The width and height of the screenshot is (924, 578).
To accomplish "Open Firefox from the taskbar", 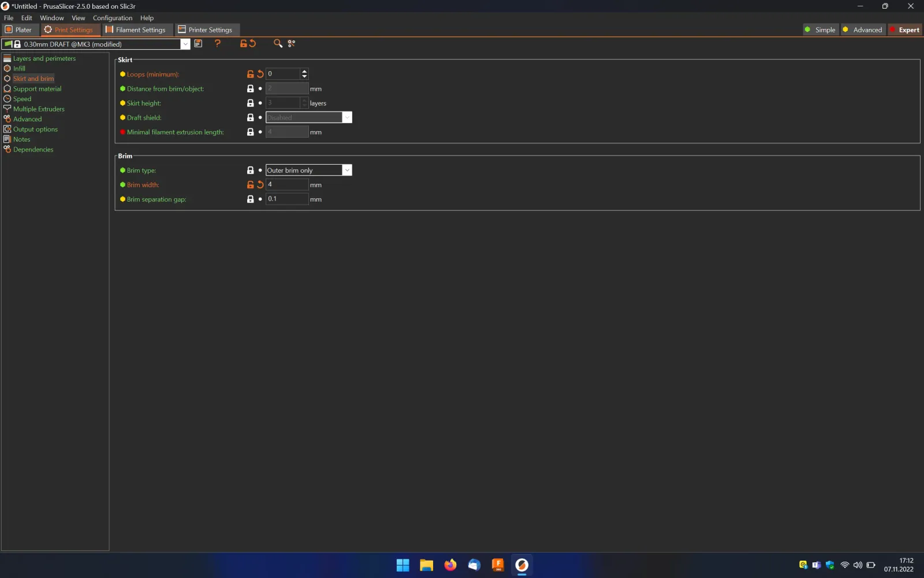I will point(450,565).
